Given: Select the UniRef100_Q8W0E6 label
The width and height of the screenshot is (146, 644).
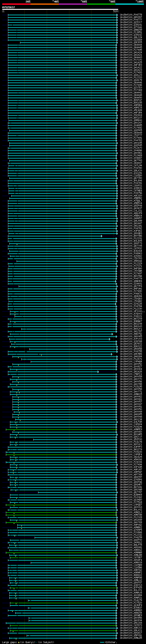Looking at the screenshot, I should pos(131,281).
